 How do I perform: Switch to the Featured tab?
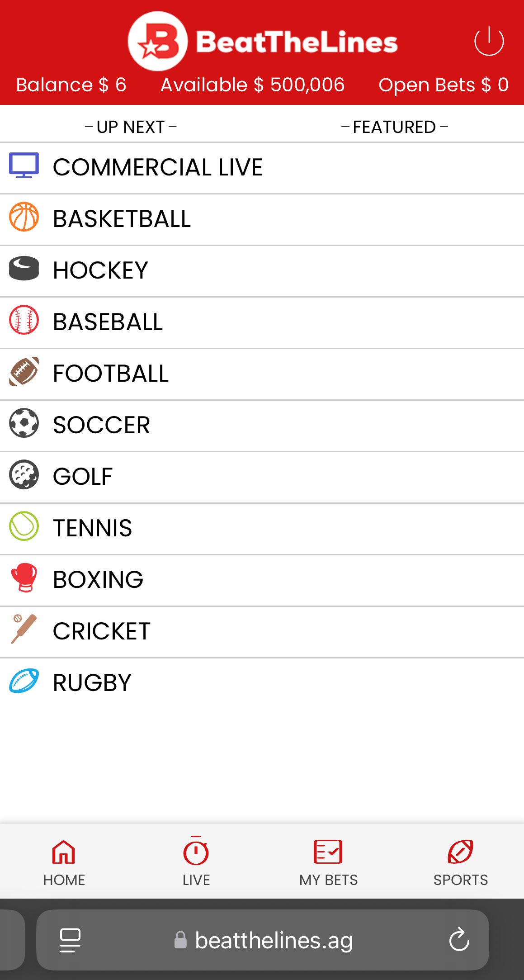[394, 127]
